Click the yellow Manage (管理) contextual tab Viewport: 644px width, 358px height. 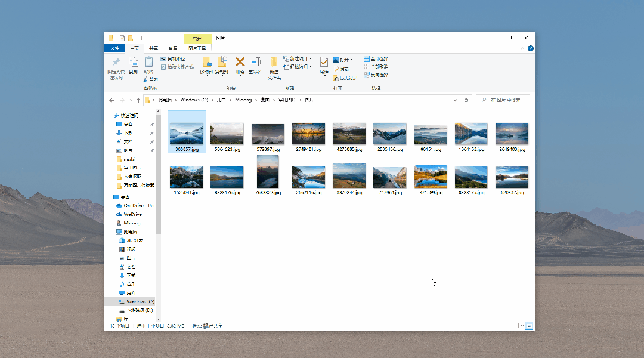197,38
